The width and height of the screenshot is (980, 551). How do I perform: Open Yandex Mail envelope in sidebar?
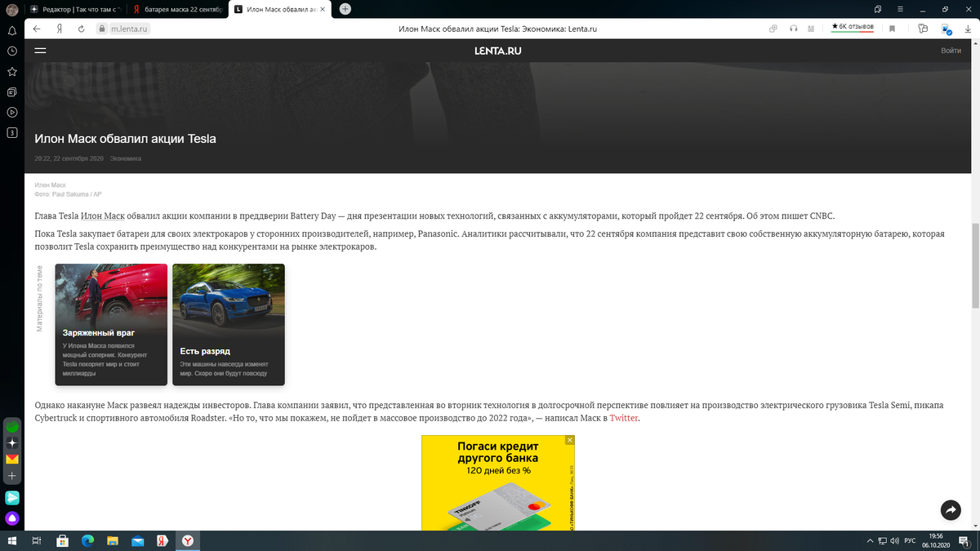point(12,460)
